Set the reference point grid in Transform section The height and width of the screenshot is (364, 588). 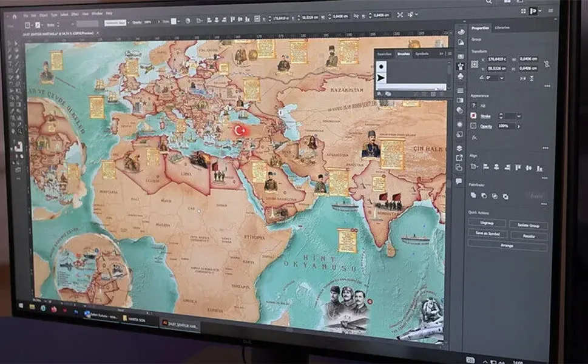point(475,64)
